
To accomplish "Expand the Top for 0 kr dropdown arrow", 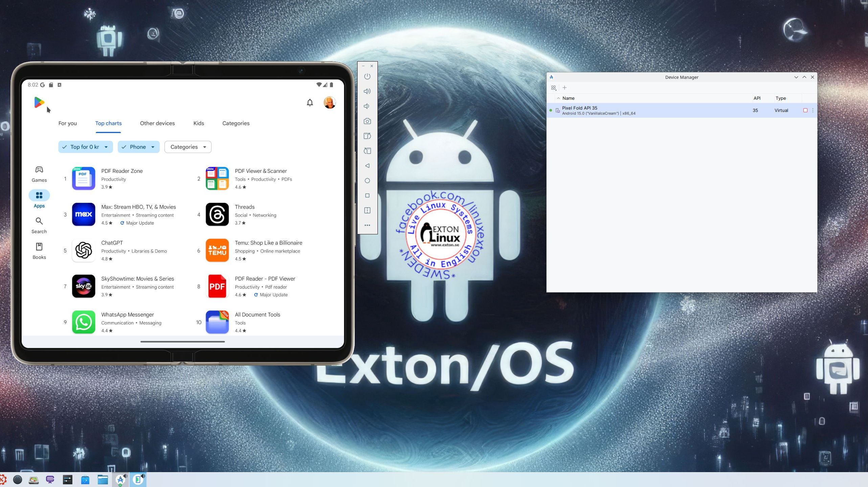I will (106, 147).
